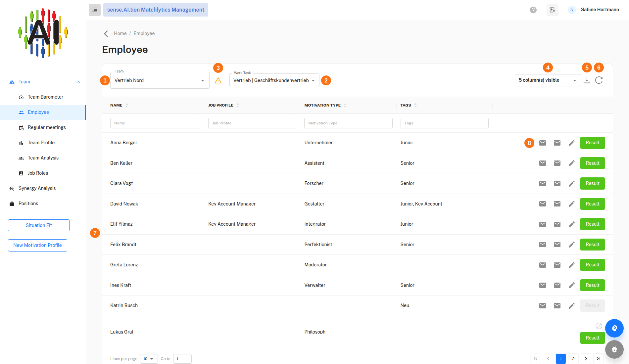Viewport: 629px width, 364px height.
Task: Open the Work Task dropdown
Action: coord(274,80)
